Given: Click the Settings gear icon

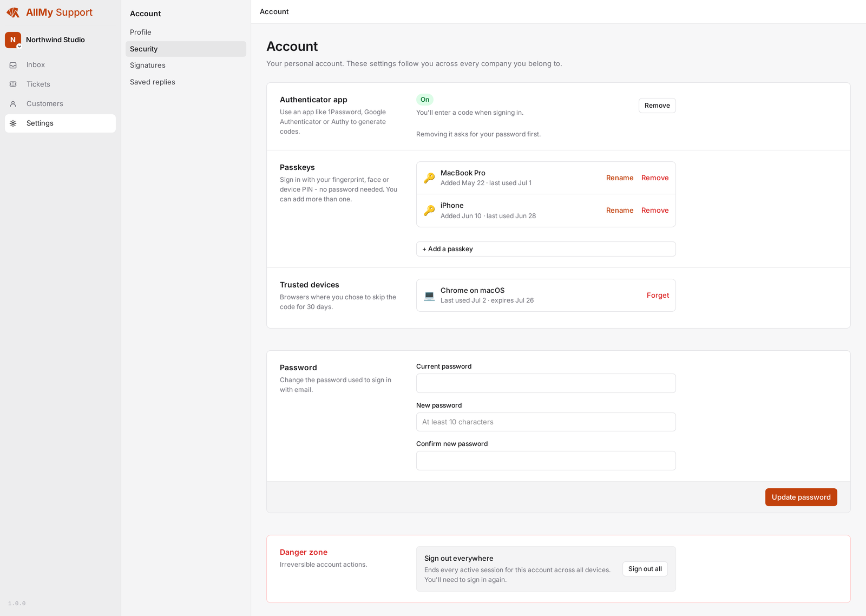Looking at the screenshot, I should (x=13, y=123).
